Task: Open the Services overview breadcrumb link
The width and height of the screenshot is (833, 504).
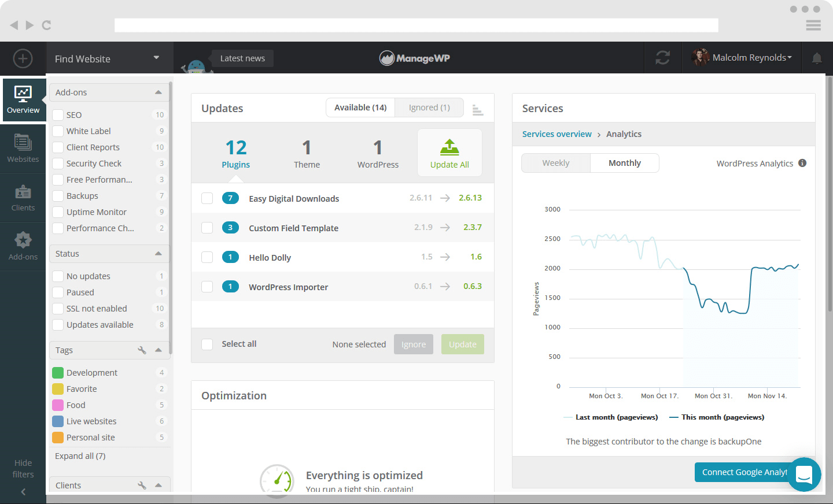Action: pos(556,134)
